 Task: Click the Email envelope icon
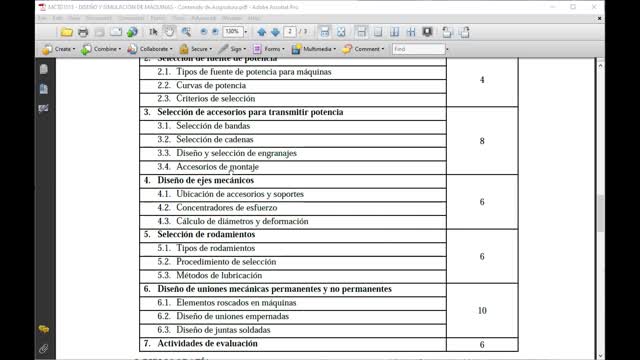click(x=116, y=32)
